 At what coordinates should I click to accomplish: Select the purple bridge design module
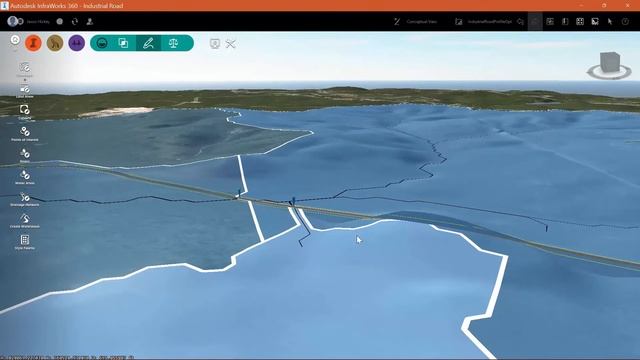[x=77, y=43]
